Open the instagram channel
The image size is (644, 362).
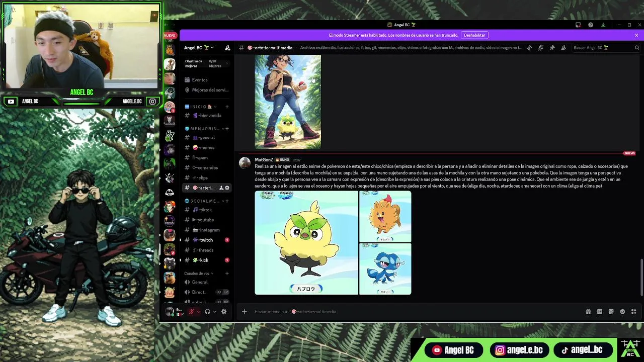(206, 230)
